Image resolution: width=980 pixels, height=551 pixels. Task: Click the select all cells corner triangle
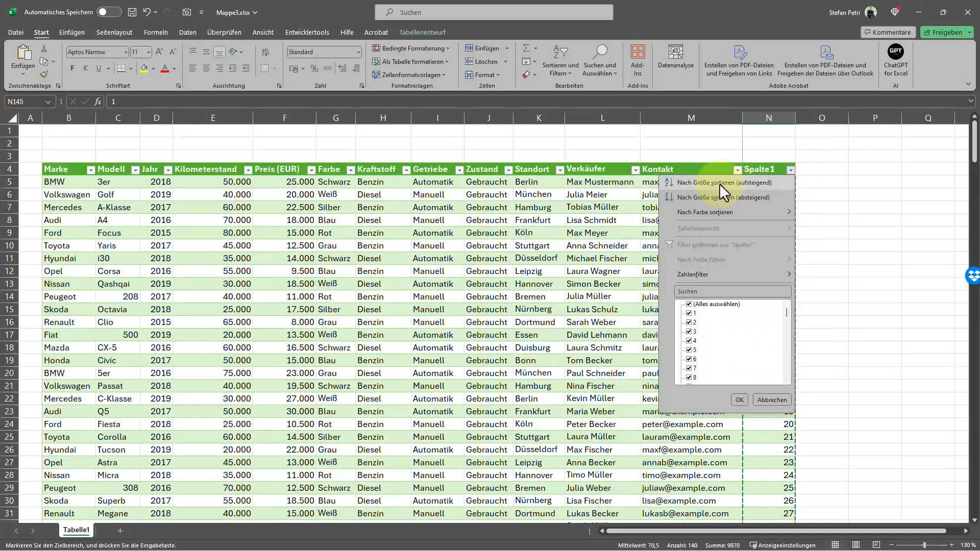click(x=12, y=118)
